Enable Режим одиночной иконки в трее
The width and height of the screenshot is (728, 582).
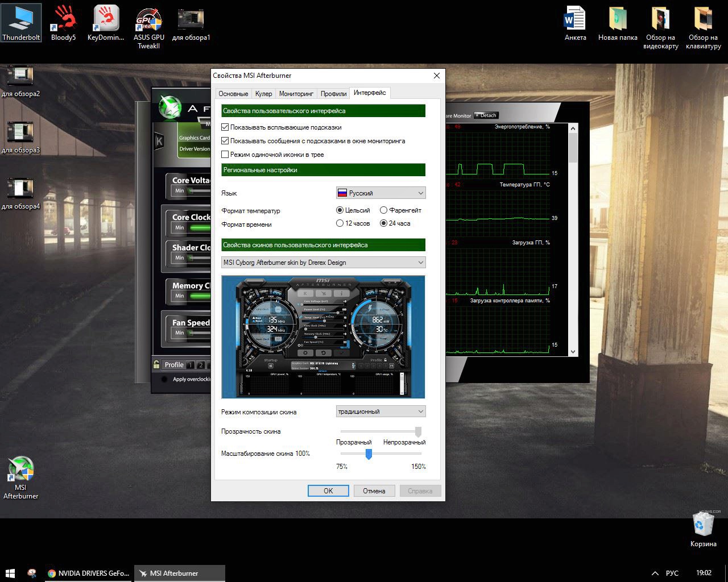(225, 155)
